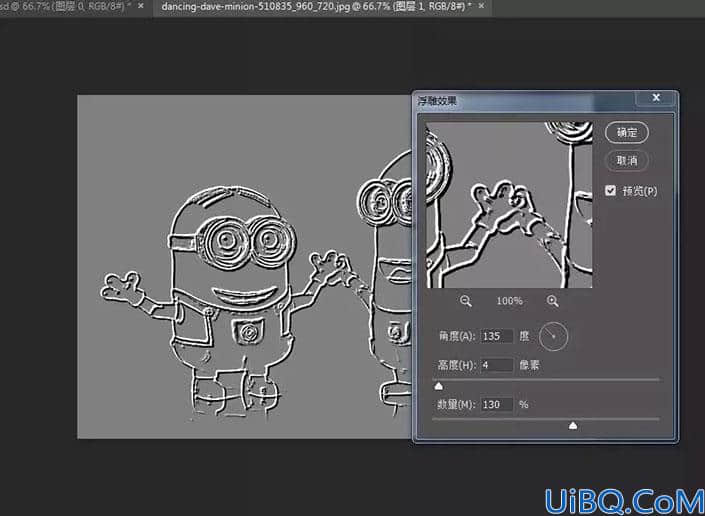Click the 高度(H) height input field
The image size is (705, 516).
pos(496,365)
